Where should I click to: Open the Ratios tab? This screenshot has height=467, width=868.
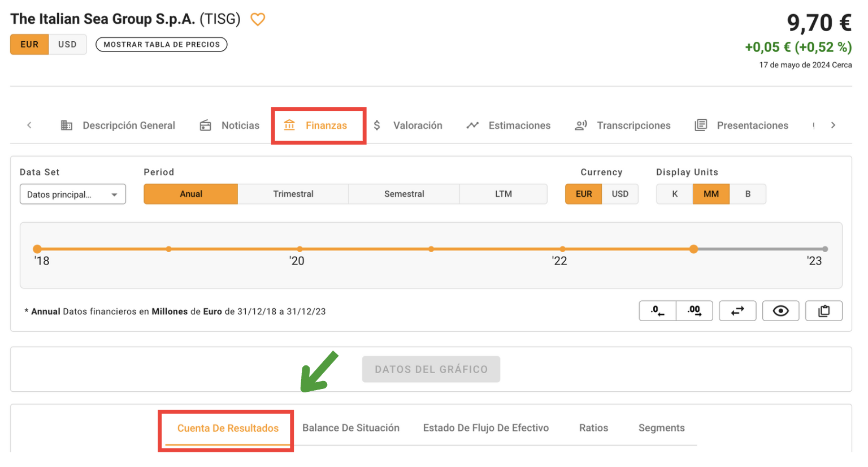pos(593,428)
